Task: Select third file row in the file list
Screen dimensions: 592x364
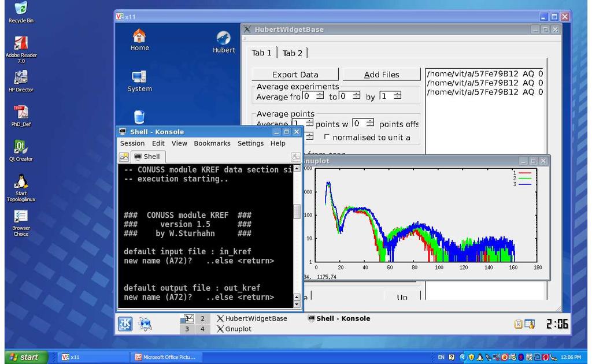Action: pos(485,92)
